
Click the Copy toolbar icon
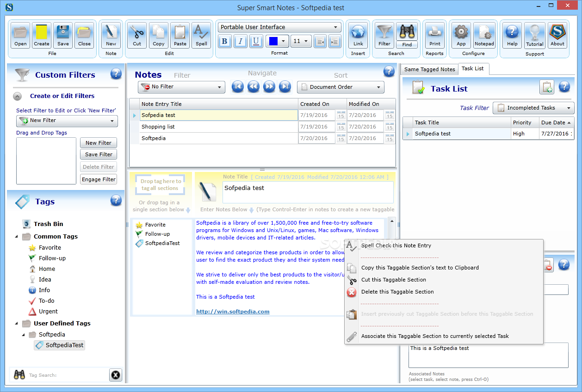point(159,35)
